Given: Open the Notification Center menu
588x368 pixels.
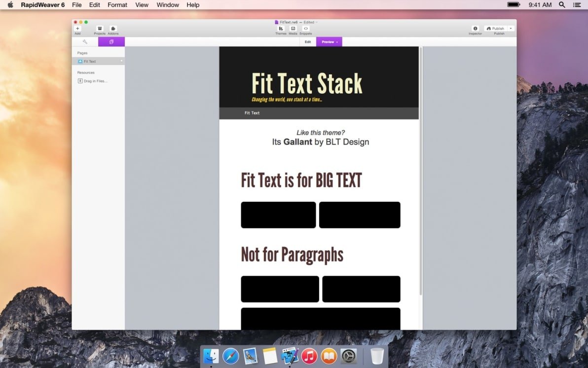Looking at the screenshot, I should click(577, 5).
